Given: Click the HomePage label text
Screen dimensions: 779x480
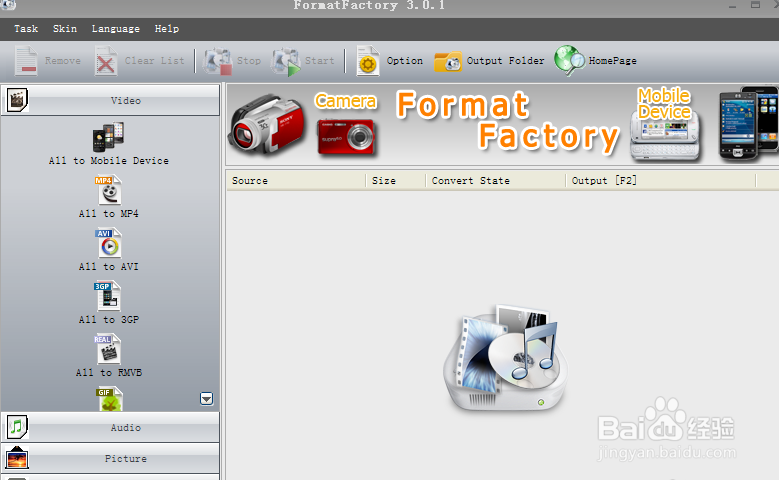Looking at the screenshot, I should tap(613, 61).
